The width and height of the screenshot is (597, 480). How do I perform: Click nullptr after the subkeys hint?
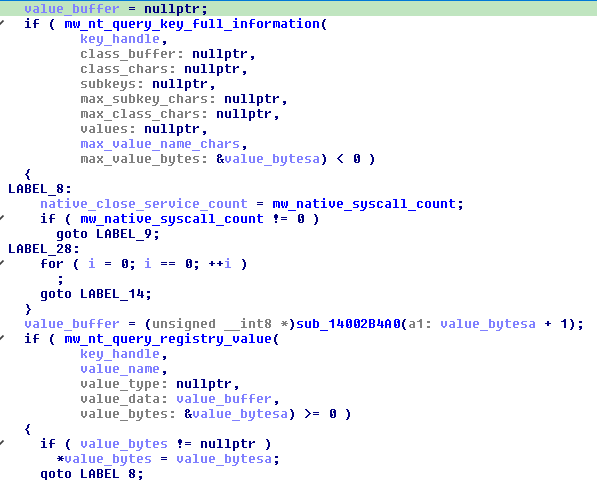(x=180, y=83)
